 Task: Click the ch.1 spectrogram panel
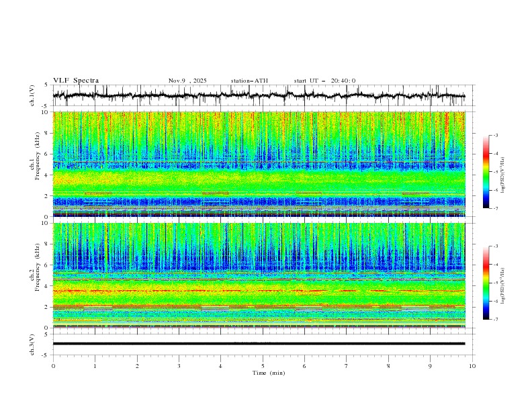click(259, 164)
